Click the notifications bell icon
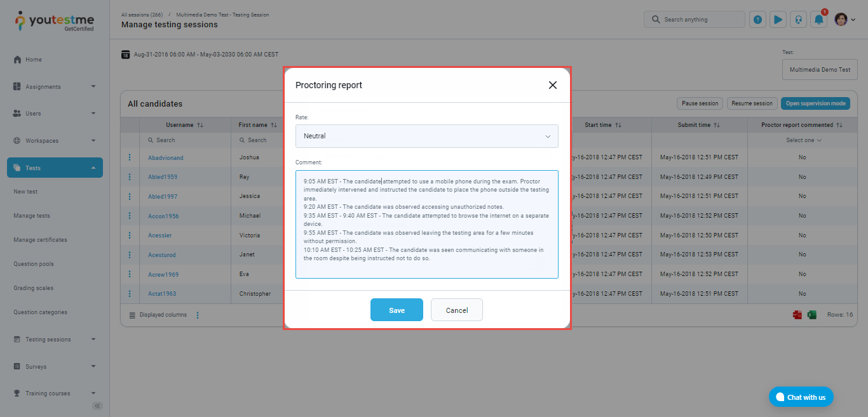 (x=819, y=20)
